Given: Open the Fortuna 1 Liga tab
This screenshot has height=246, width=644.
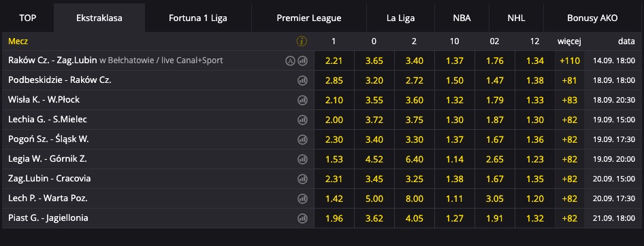Looking at the screenshot, I should pyautogui.click(x=198, y=18).
